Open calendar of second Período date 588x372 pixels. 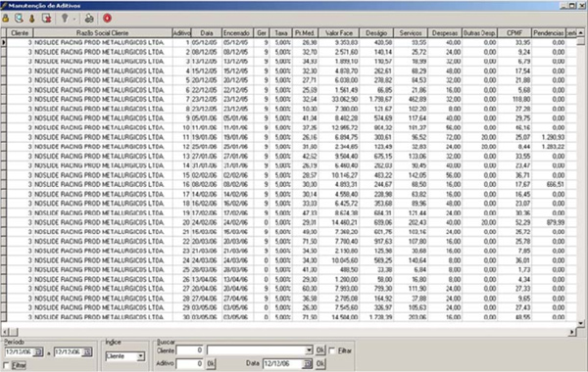pyautogui.click(x=87, y=352)
